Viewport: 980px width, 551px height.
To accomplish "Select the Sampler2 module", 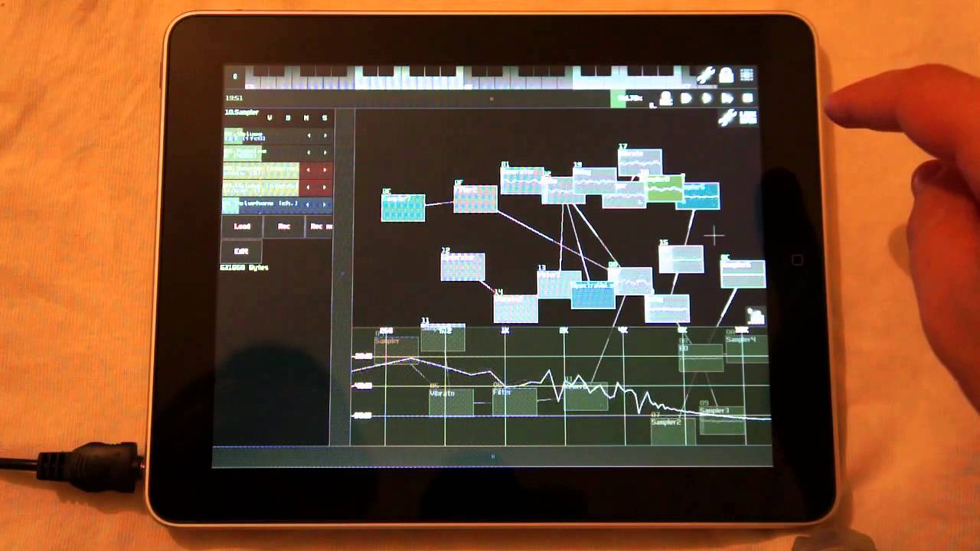I will point(673,430).
